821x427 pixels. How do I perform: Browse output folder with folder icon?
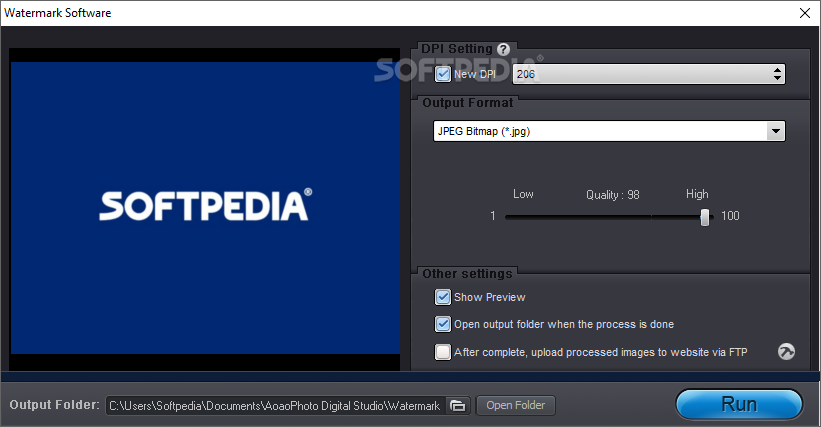458,406
